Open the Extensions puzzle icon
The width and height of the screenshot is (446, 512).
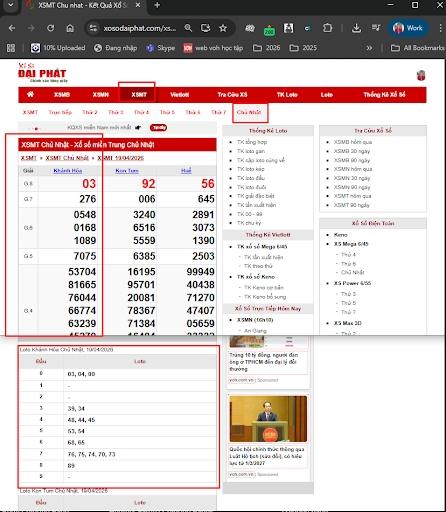[328, 28]
